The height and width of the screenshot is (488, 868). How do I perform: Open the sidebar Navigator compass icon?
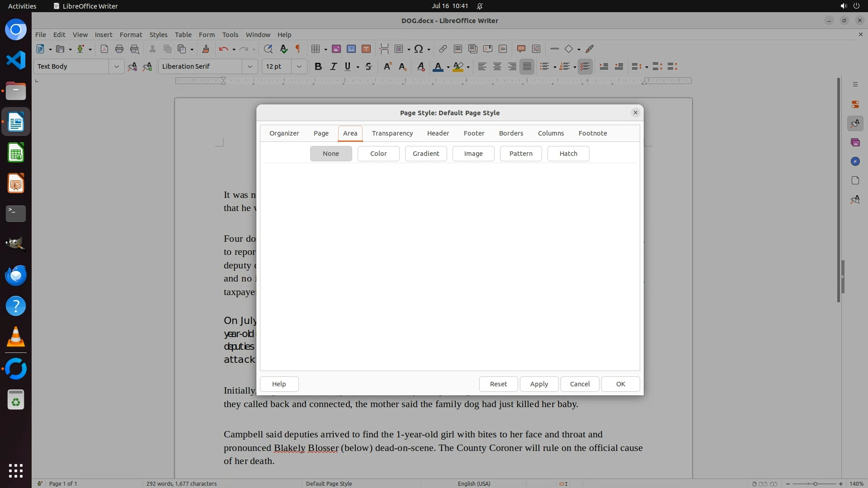click(x=855, y=161)
